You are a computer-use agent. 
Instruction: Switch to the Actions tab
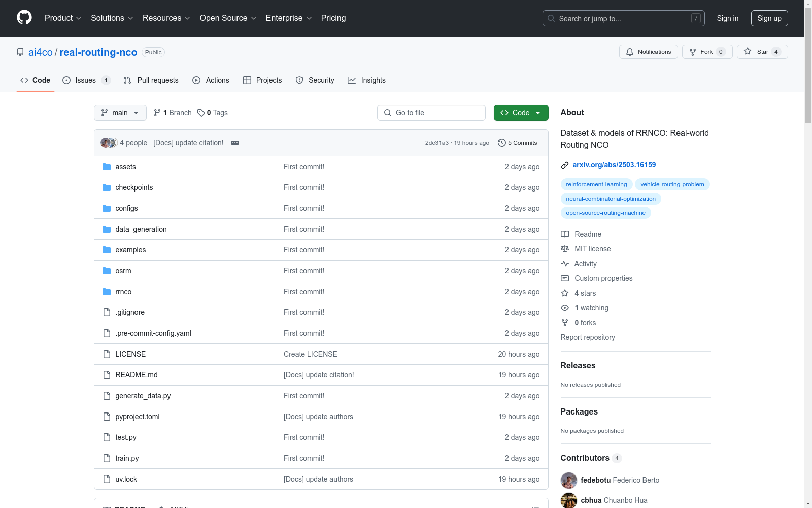pyautogui.click(x=211, y=80)
